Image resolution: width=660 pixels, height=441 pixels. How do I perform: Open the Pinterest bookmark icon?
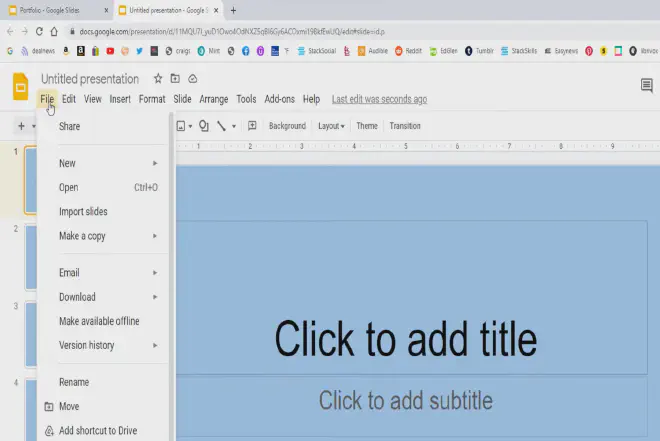click(x=589, y=51)
